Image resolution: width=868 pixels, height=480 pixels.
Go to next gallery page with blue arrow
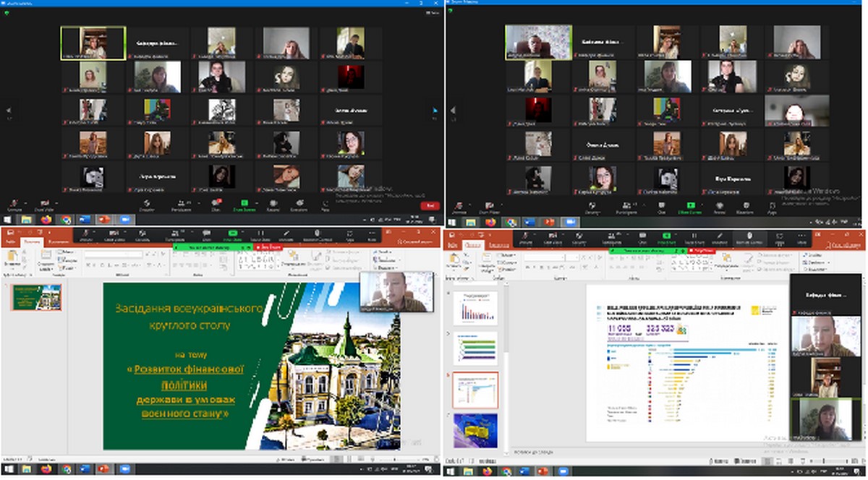435,111
